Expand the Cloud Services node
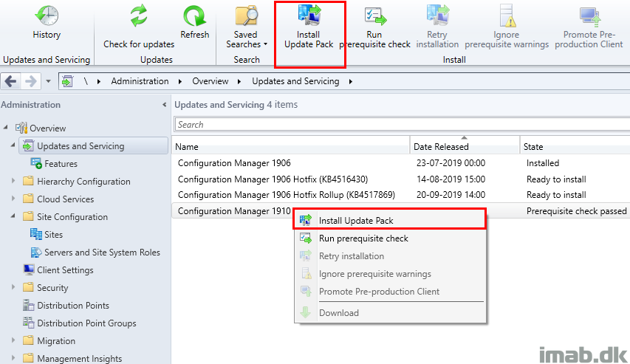 pos(13,199)
